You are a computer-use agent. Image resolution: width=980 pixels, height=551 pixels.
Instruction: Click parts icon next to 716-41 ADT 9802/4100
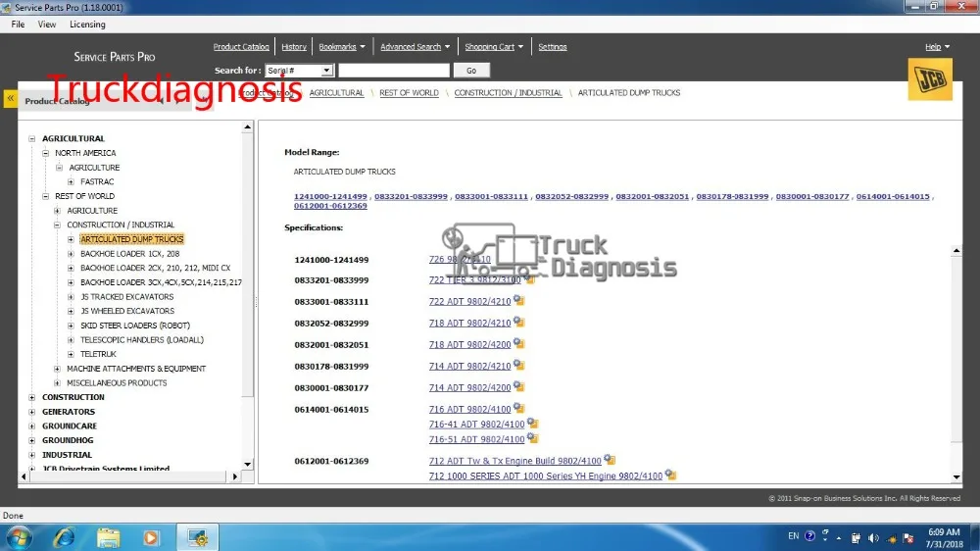(532, 424)
